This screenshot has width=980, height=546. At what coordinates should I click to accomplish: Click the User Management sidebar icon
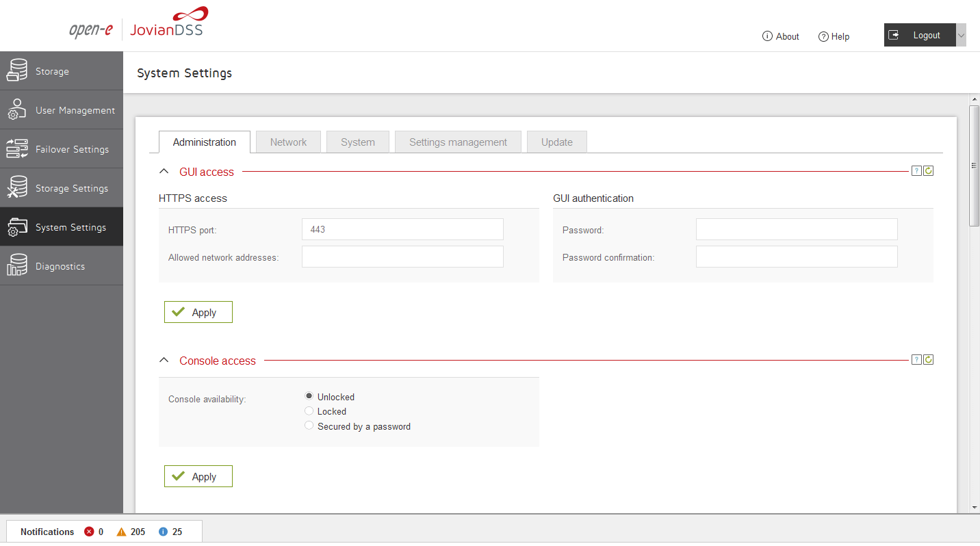click(x=17, y=110)
